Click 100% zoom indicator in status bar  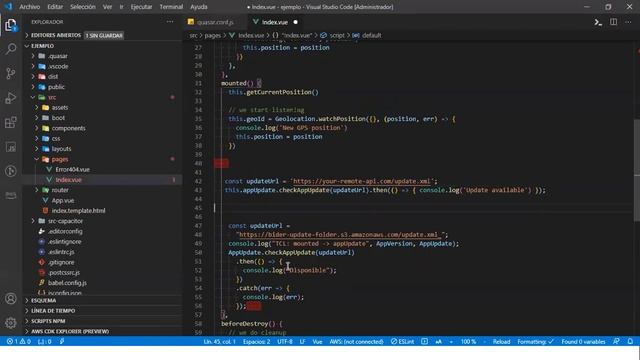pos(469,342)
